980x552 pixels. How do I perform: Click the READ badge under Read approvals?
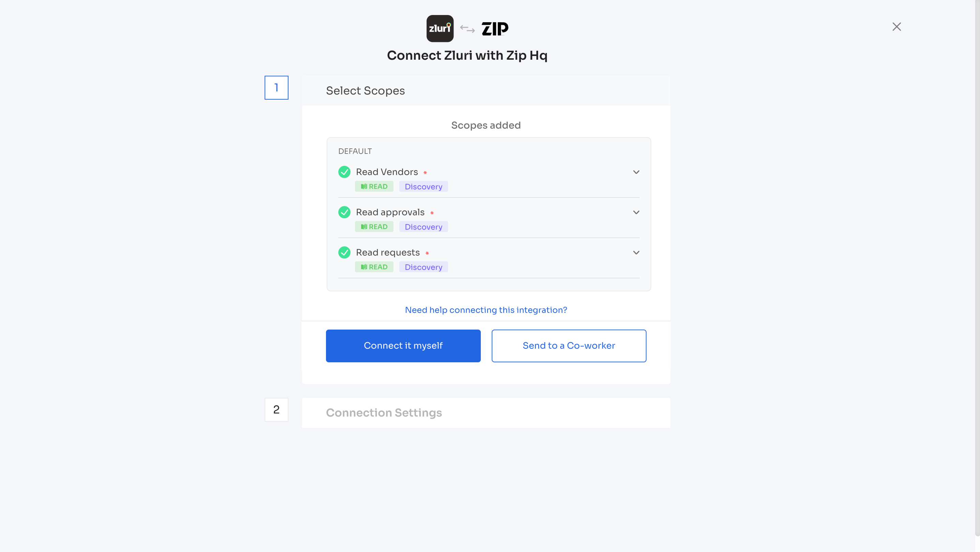(x=374, y=227)
